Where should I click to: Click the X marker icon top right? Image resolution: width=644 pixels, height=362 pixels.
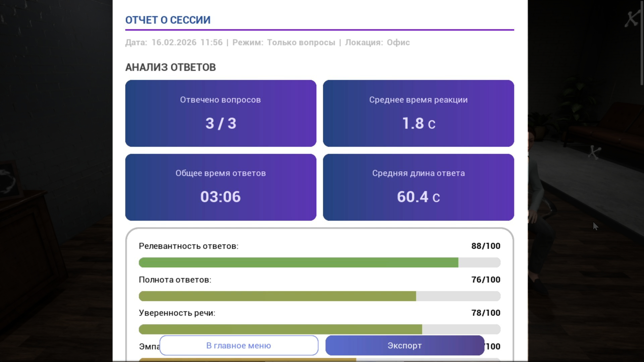[x=632, y=19]
